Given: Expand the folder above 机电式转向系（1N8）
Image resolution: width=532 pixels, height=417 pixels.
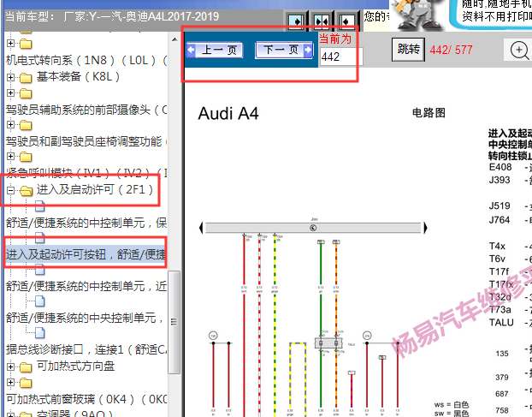Looking at the screenshot, I should click(10, 44).
